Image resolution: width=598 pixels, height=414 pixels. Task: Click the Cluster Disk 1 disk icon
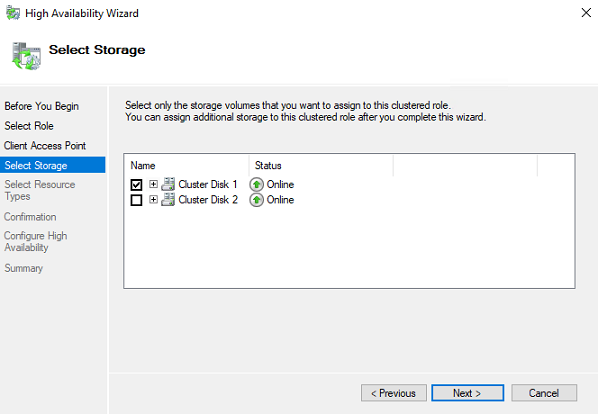pyautogui.click(x=168, y=184)
